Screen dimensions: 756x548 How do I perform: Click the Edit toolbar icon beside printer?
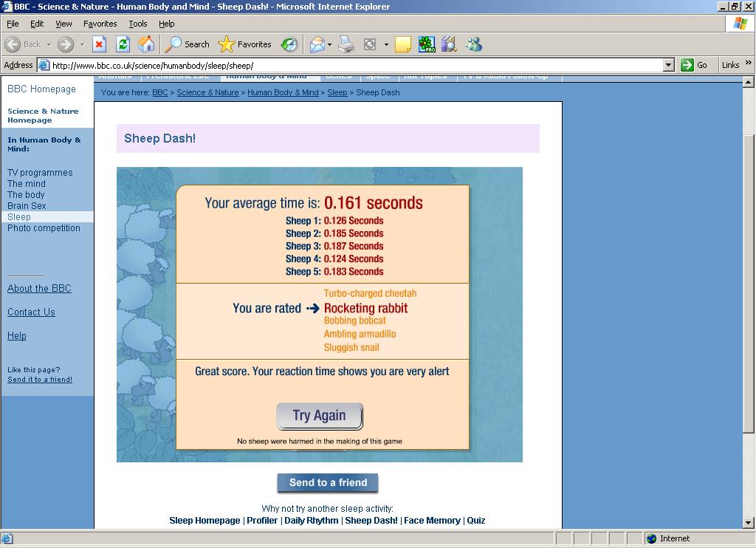pyautogui.click(x=370, y=44)
